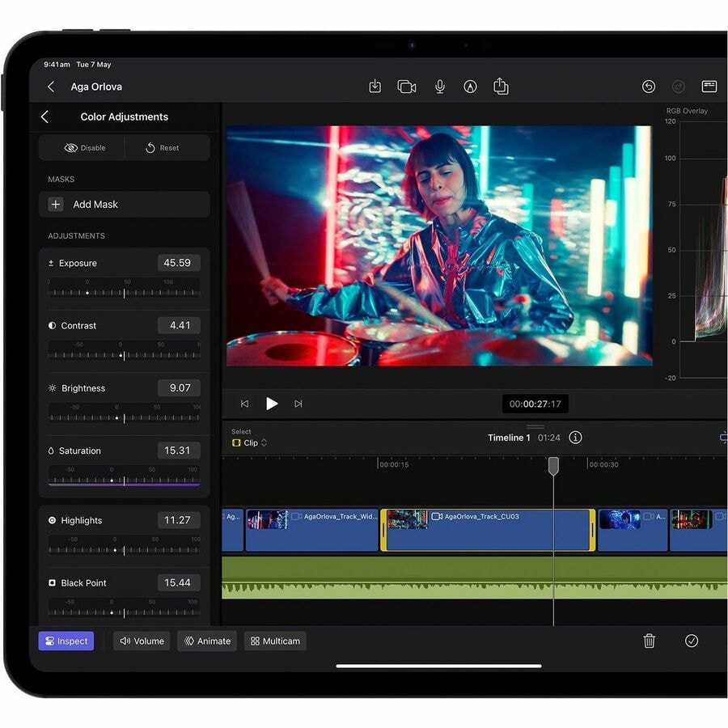
Task: Open Timeline 1 info icon
Action: coord(575,438)
